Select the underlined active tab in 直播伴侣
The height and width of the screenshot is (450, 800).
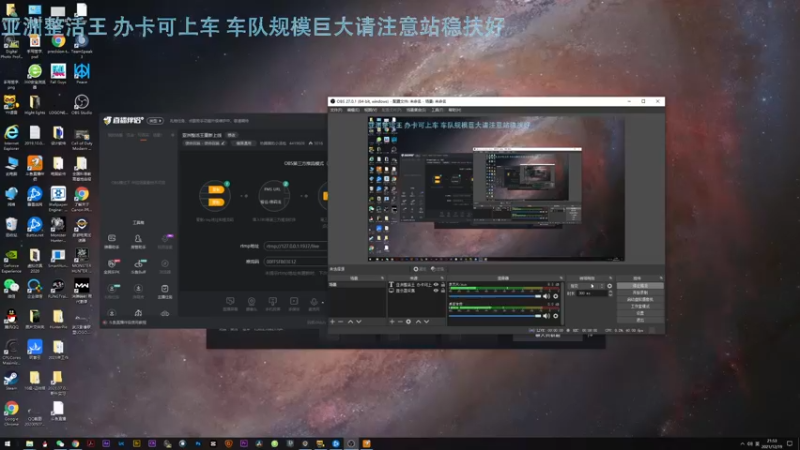point(144,136)
